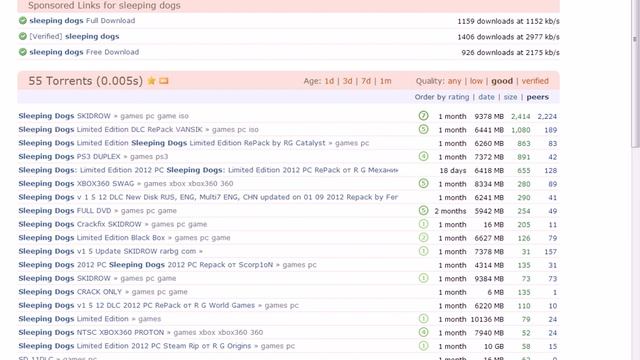The image size is (640, 360).
Task: Click rating badge on v1 5 Update SKIDROW row
Action: [424, 251]
